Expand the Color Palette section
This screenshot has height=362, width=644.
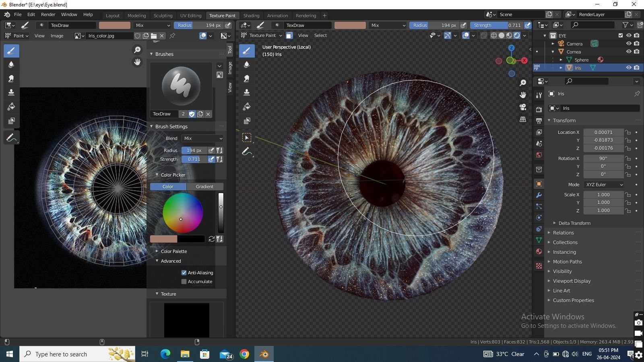click(x=173, y=251)
